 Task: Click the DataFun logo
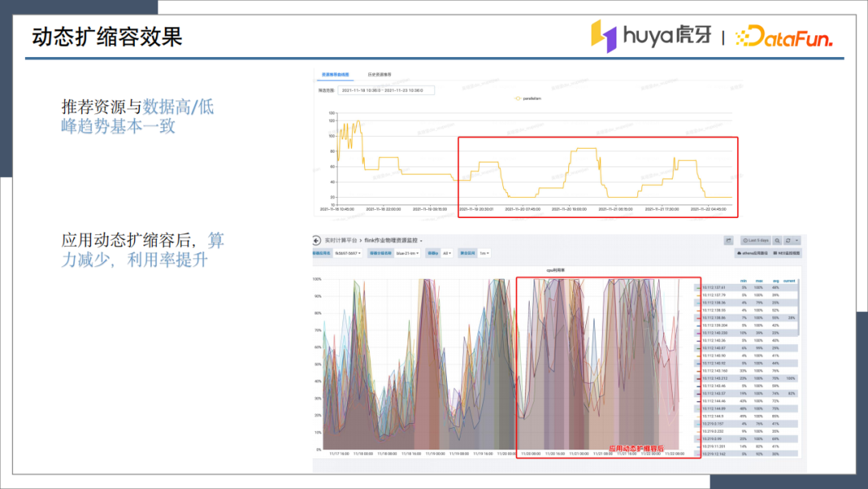click(784, 36)
